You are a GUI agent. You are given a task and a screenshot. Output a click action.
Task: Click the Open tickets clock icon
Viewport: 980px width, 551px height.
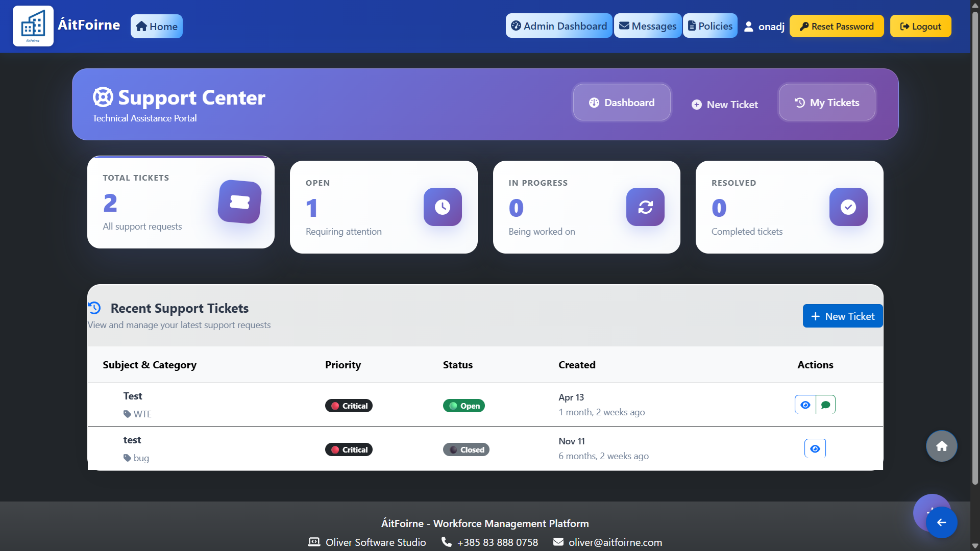[x=443, y=207]
